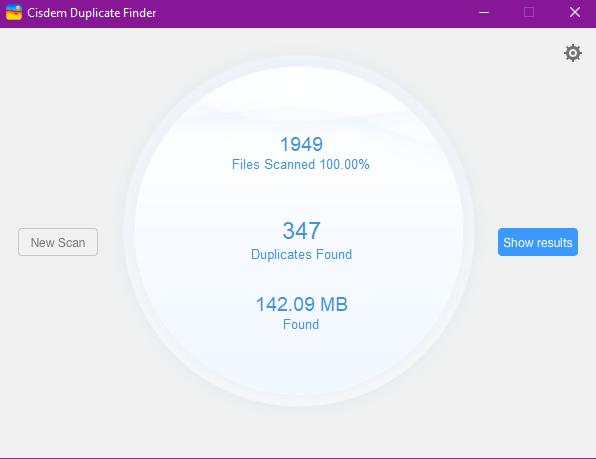Image resolution: width=596 pixels, height=459 pixels.
Task: Click the 142.09 MB size value
Action: (302, 304)
